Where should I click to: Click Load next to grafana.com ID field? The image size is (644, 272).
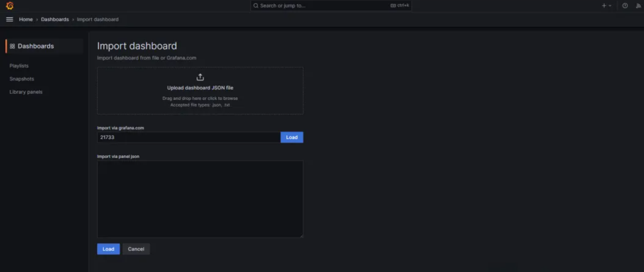coord(291,137)
